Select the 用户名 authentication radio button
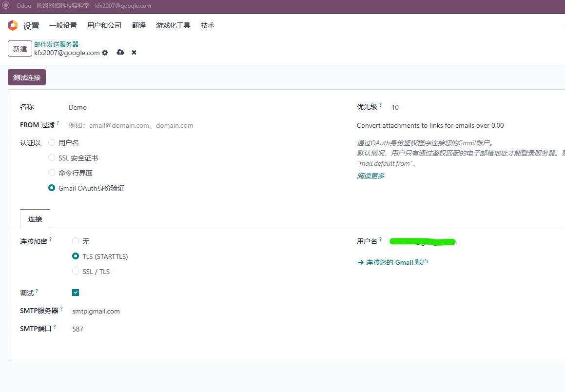The image size is (565, 392). (x=52, y=143)
